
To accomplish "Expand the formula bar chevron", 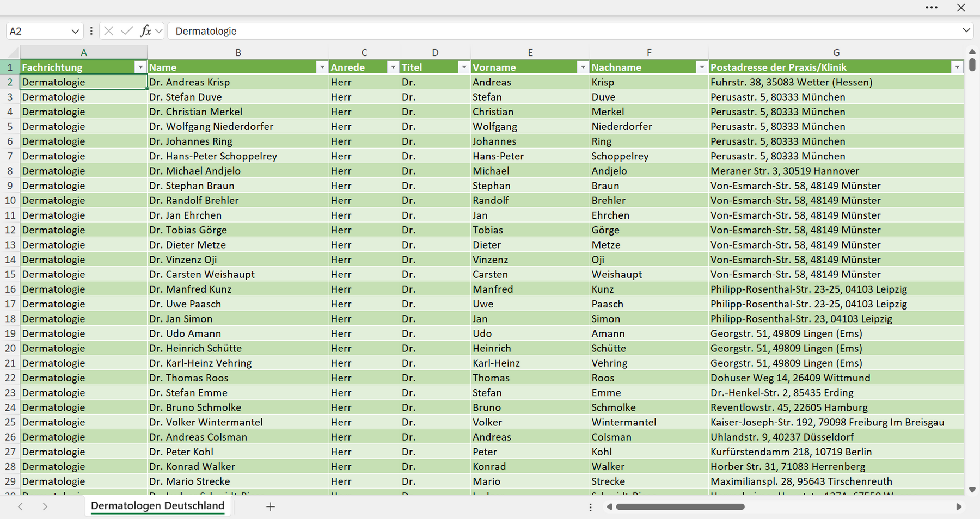I will (x=966, y=30).
